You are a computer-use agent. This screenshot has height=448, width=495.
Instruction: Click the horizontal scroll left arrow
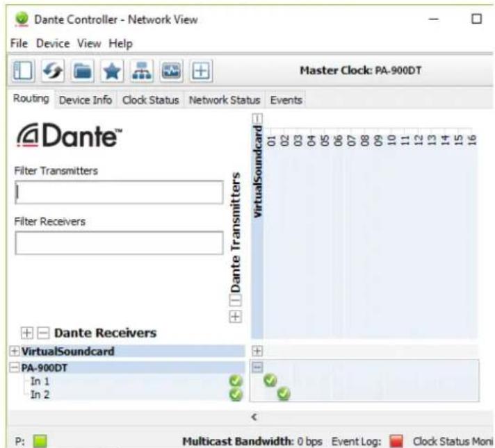point(254,417)
